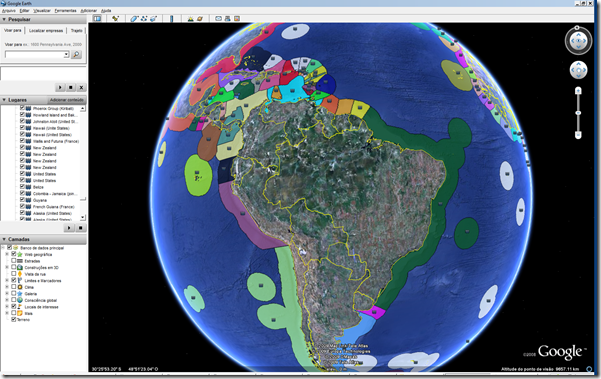Click the play tour button under Lugares
601x379 pixels.
click(x=69, y=228)
